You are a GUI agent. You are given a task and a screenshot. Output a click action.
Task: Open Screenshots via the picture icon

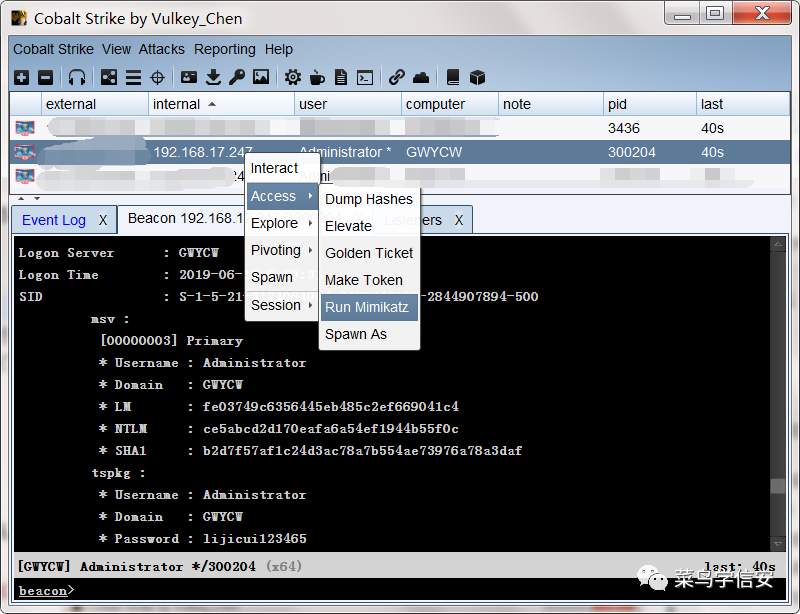click(261, 78)
